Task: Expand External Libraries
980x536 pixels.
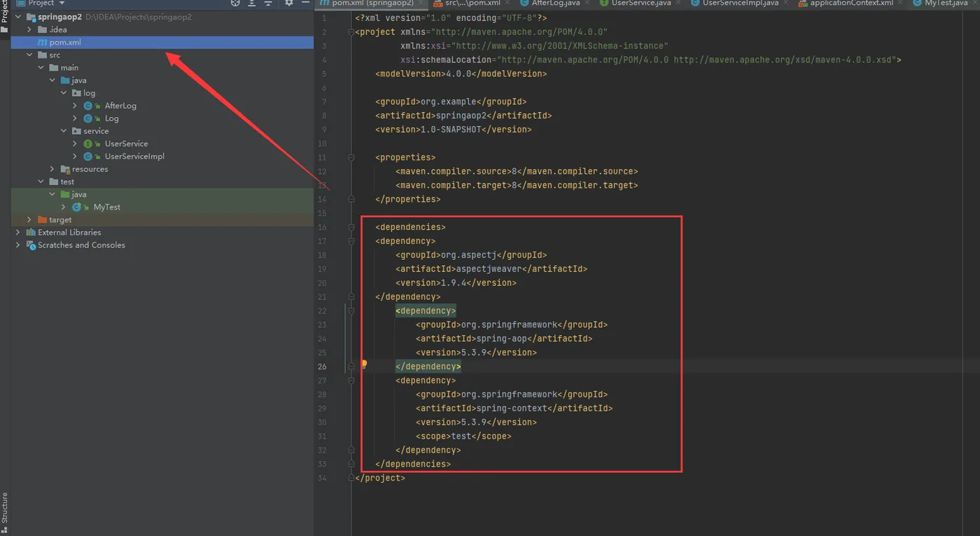Action: pos(18,232)
